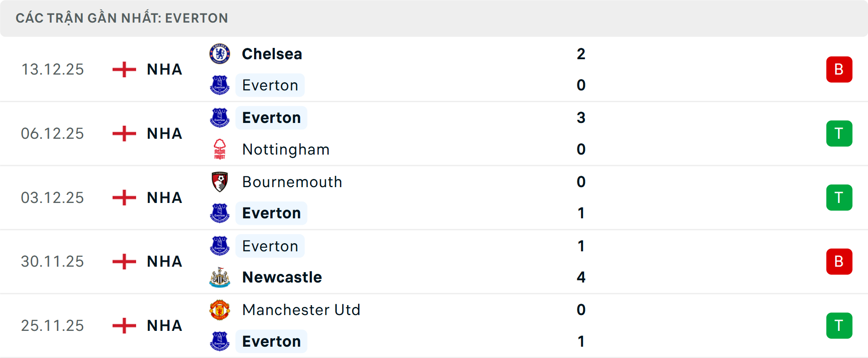Click the Chelsea club crest logo

[220, 53]
